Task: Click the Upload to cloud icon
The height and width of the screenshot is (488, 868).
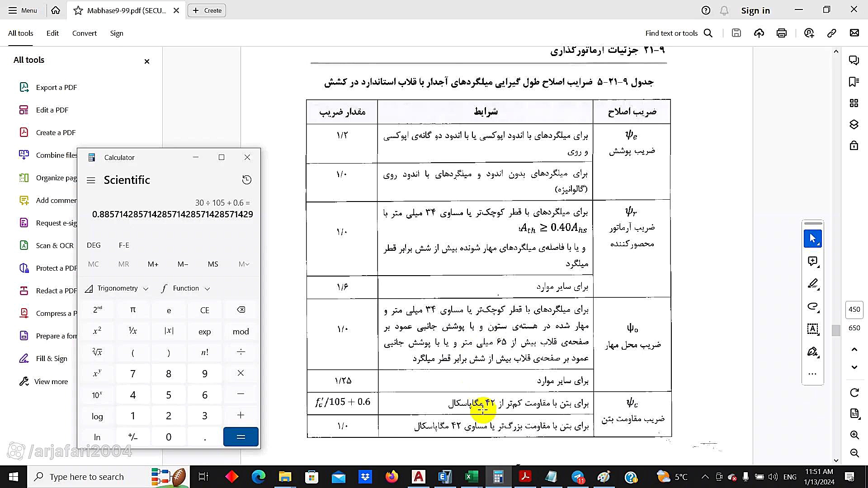Action: [759, 33]
